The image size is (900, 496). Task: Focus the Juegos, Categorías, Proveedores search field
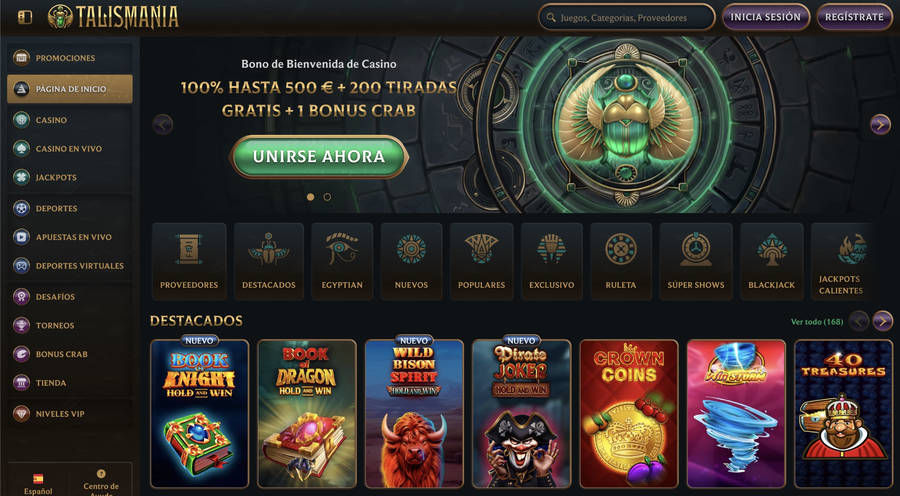[627, 17]
